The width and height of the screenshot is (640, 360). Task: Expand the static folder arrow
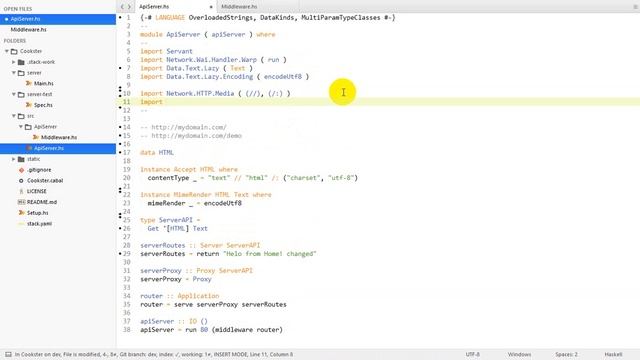click(13, 159)
